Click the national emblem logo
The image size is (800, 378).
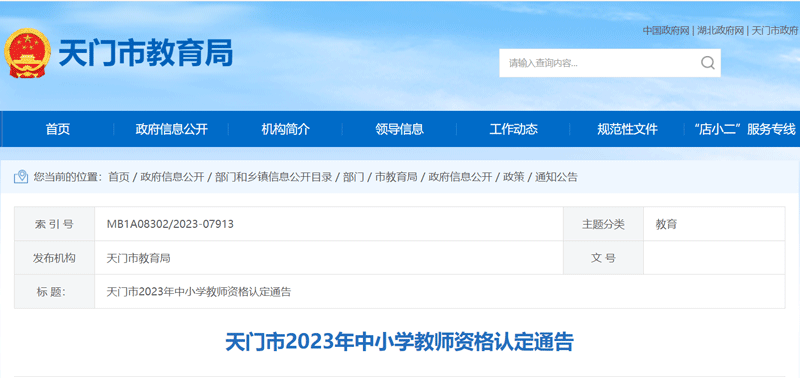28,53
